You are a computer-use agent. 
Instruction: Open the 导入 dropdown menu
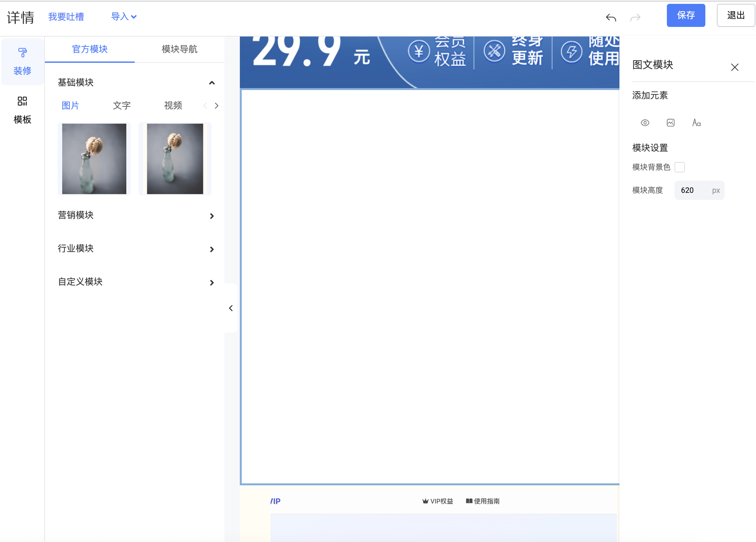(x=124, y=17)
